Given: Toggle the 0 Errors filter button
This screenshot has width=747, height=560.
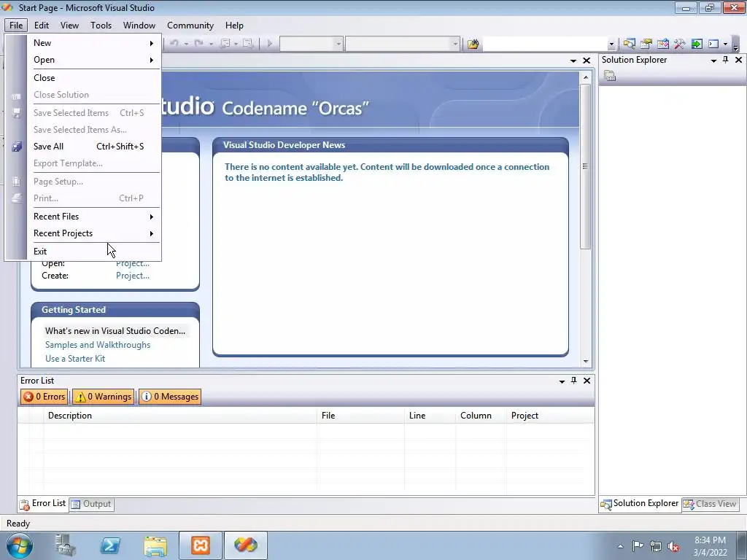Looking at the screenshot, I should (x=44, y=397).
